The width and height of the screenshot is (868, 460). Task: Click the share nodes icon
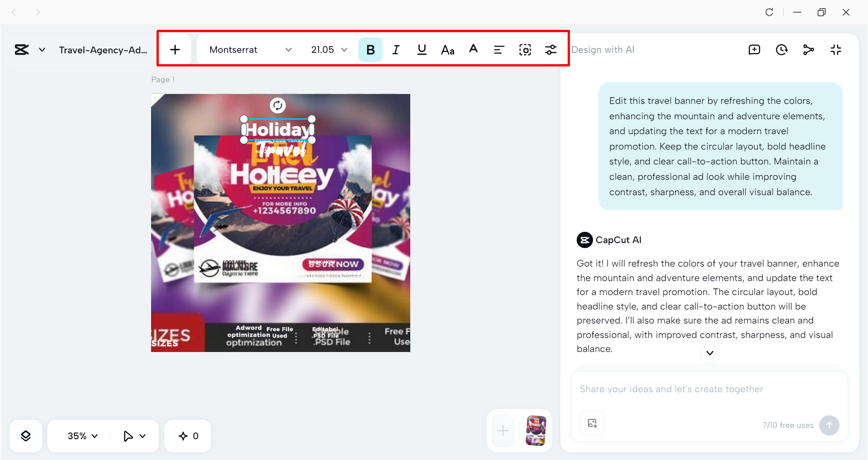pyautogui.click(x=809, y=50)
